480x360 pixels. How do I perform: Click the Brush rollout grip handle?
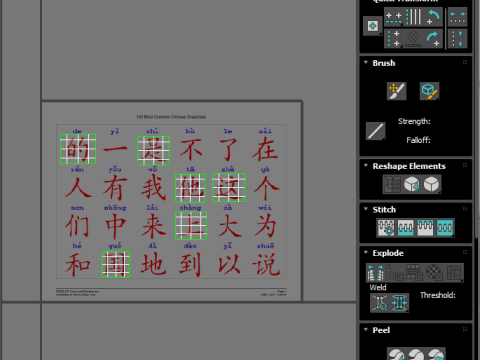tap(465, 62)
